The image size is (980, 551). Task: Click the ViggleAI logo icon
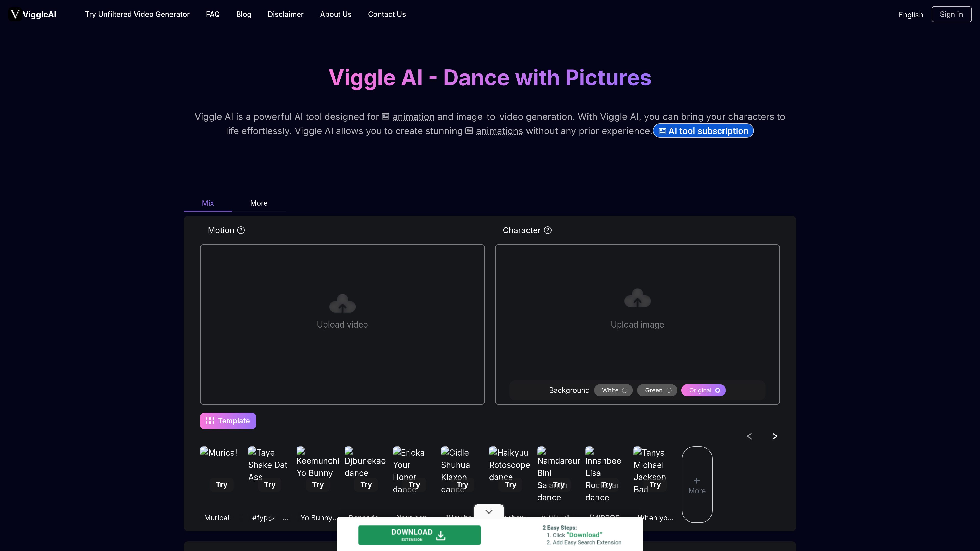point(15,15)
